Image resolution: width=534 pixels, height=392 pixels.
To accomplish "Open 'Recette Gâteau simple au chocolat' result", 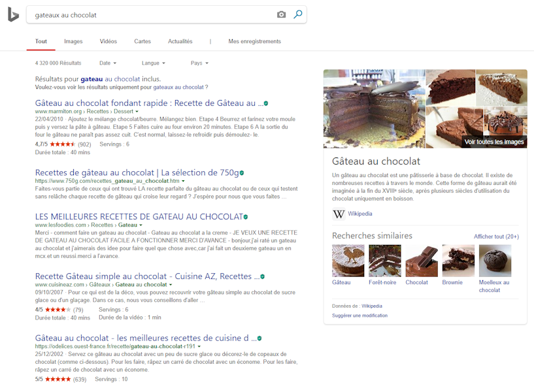I will pos(147,276).
